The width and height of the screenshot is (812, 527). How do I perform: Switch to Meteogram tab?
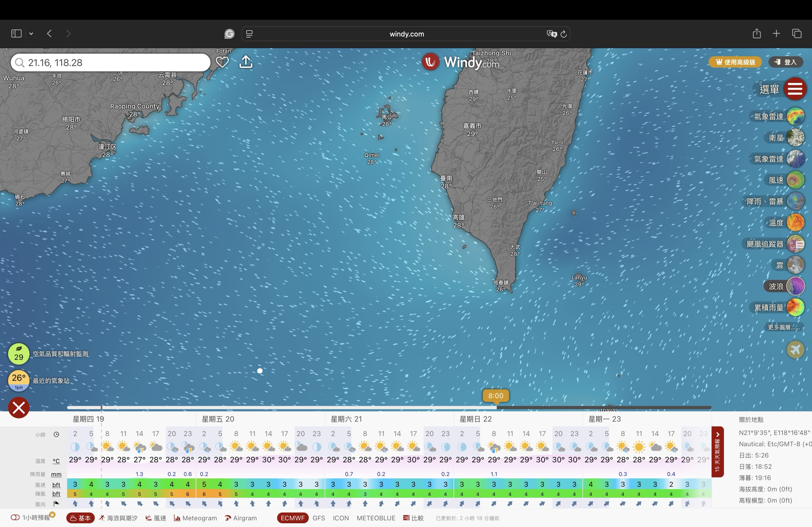click(195, 518)
